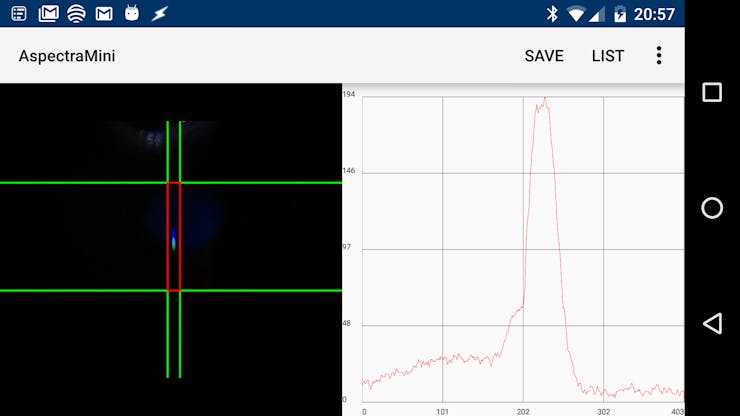Tap the lower horizontal green guide line
Viewport: 740px width, 416px height.
pyautogui.click(x=171, y=290)
